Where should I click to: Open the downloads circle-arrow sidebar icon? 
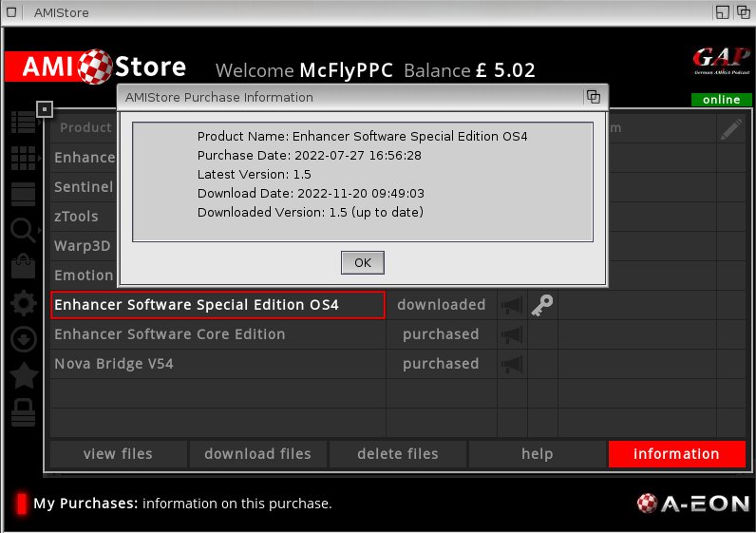[23, 339]
